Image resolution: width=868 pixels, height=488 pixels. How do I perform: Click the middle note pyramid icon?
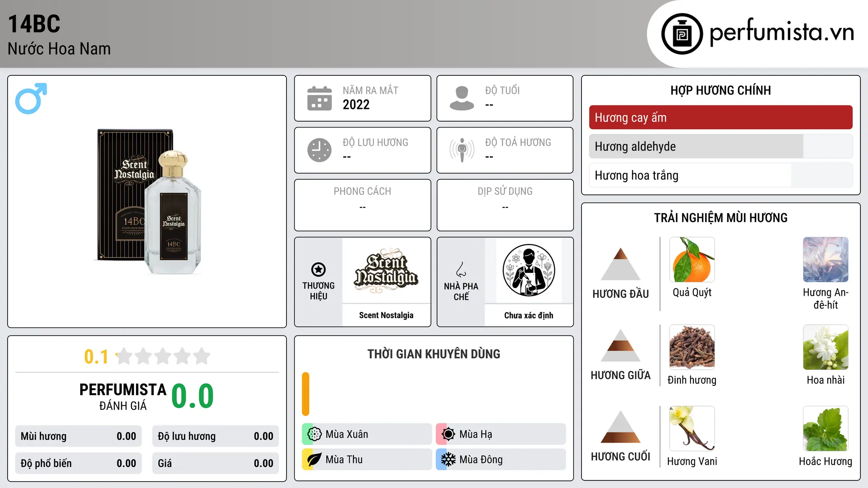pyautogui.click(x=620, y=345)
